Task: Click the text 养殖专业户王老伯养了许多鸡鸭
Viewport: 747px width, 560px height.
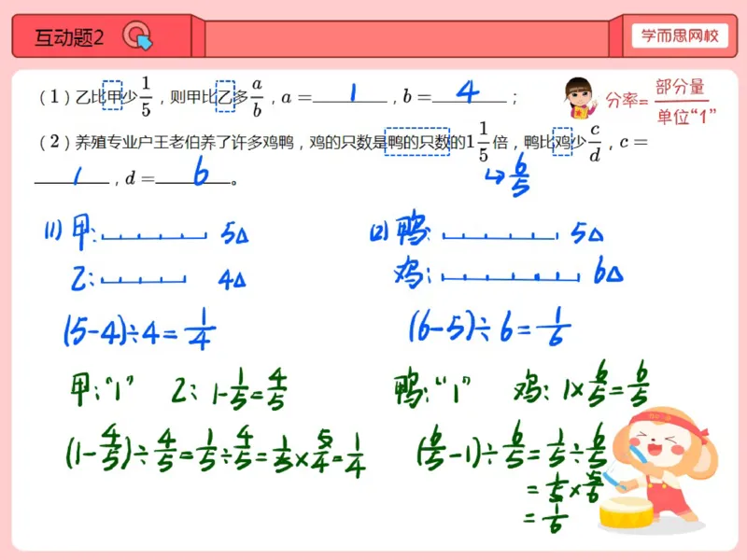Action: tap(184, 143)
